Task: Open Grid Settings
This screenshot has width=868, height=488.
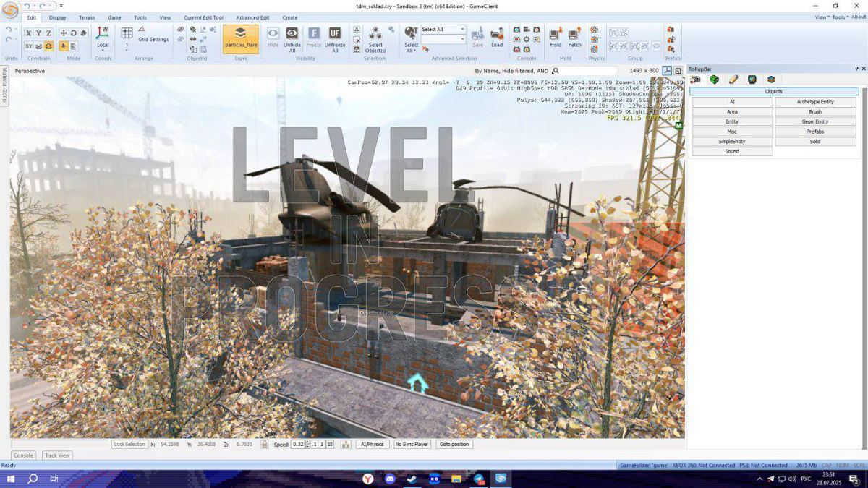Action: (x=153, y=40)
